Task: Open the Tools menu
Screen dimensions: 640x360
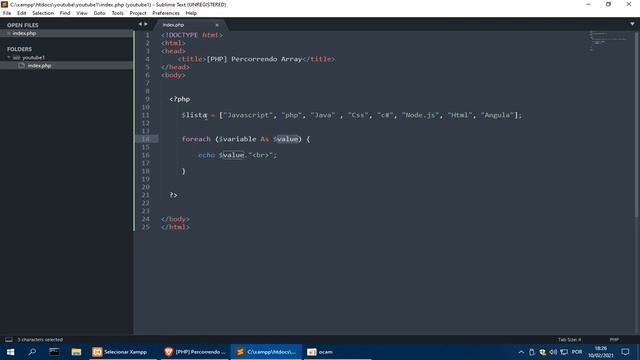Action: point(118,13)
